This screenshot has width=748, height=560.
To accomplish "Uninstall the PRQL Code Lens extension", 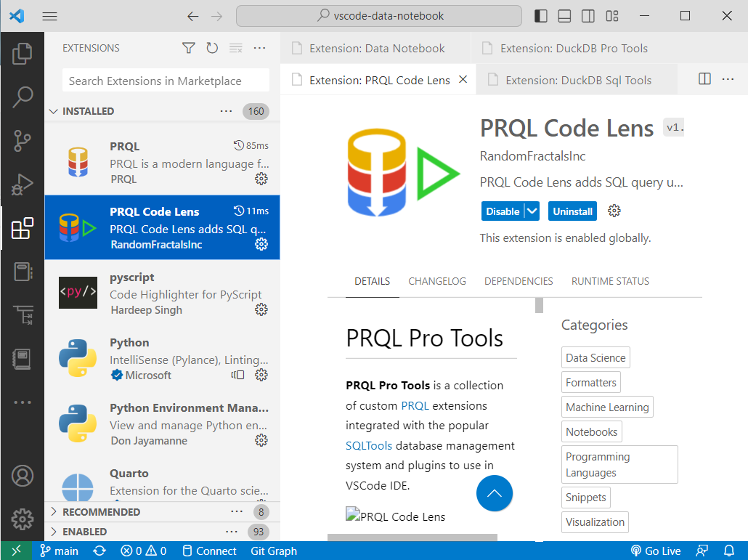I will 572,211.
